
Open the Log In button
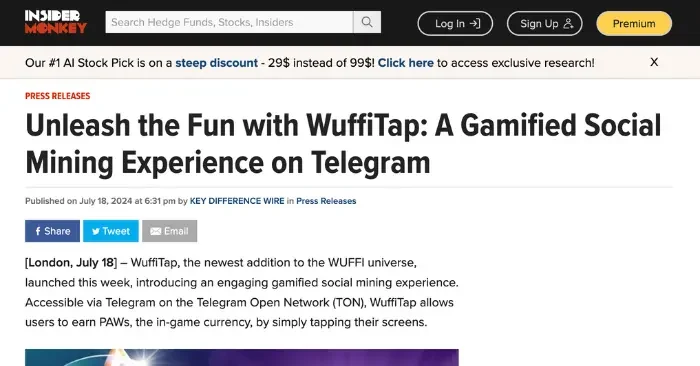click(x=455, y=23)
